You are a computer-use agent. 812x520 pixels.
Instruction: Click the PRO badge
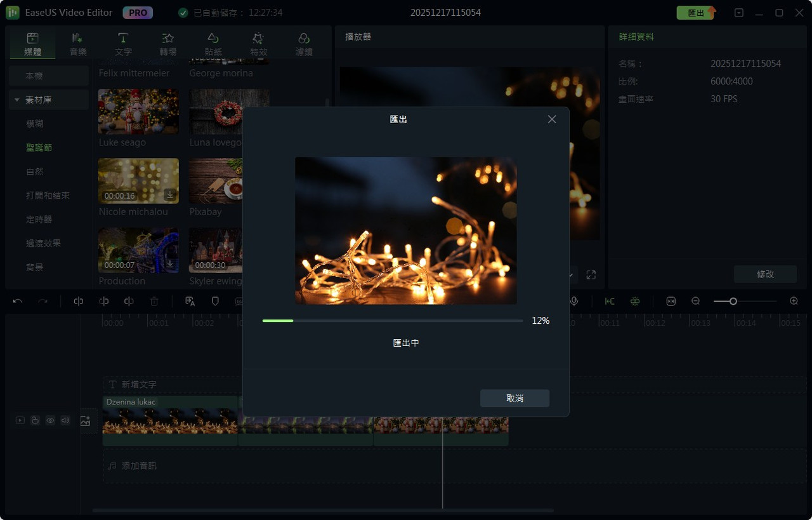(x=137, y=13)
